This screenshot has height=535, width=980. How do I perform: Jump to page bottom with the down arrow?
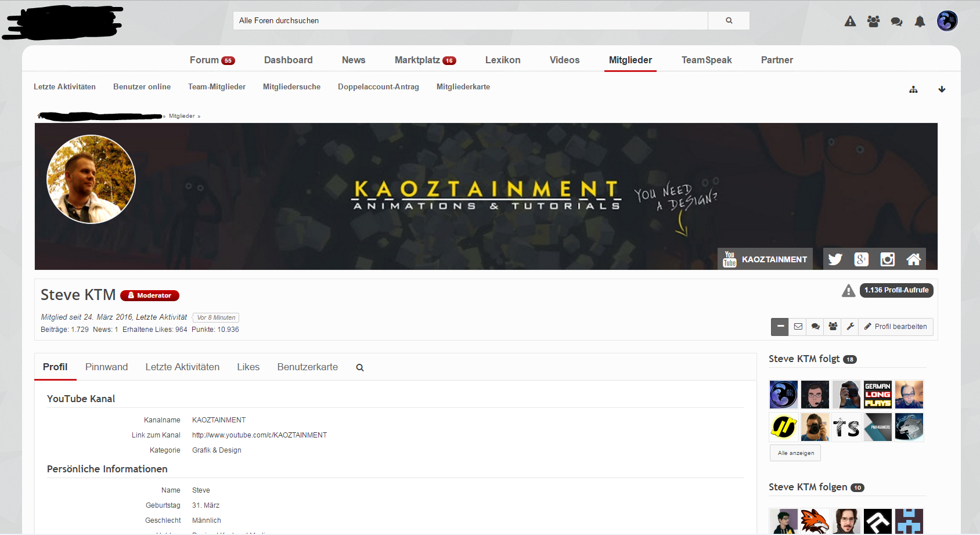click(942, 89)
